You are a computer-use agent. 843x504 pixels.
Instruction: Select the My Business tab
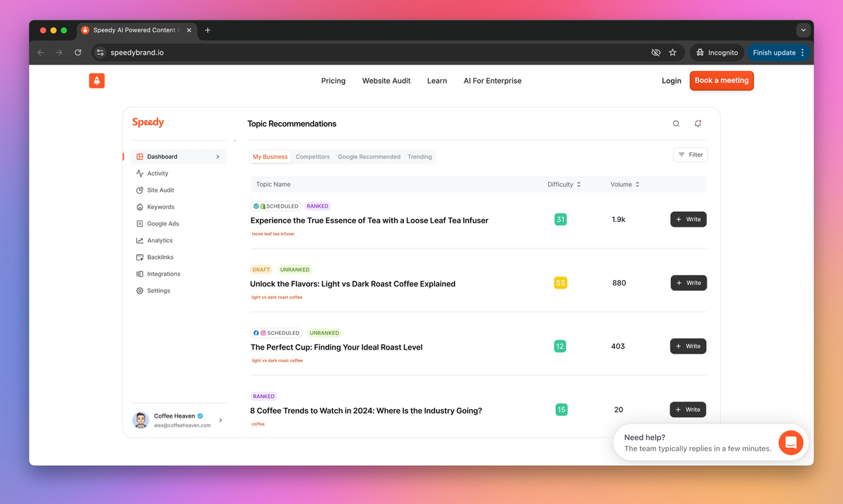(x=270, y=157)
